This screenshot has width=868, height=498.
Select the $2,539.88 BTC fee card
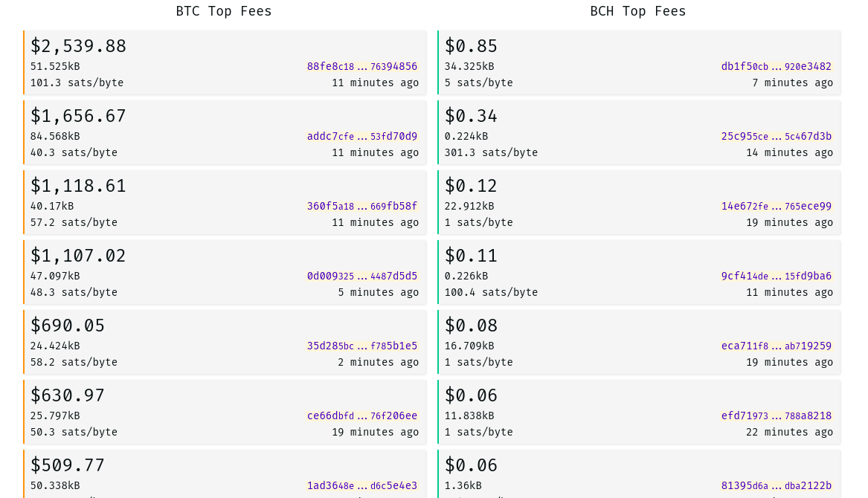pyautogui.click(x=225, y=62)
